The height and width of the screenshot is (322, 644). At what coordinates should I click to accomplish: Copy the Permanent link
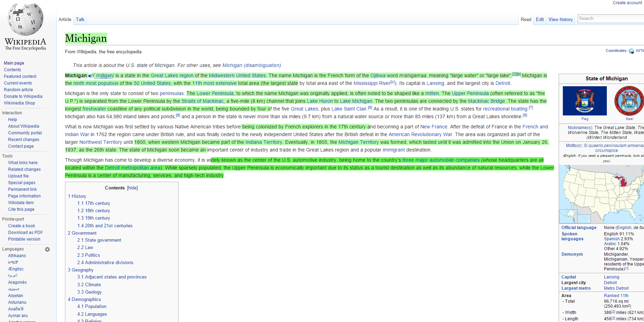(22, 189)
